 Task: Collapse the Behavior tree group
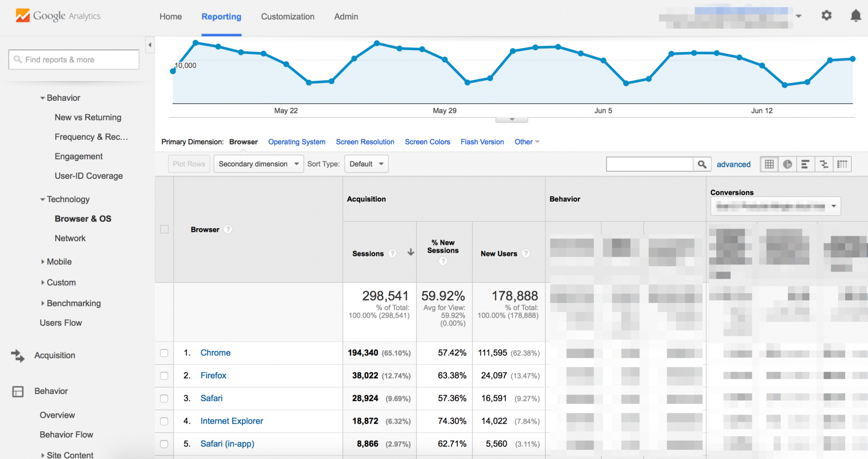[42, 98]
